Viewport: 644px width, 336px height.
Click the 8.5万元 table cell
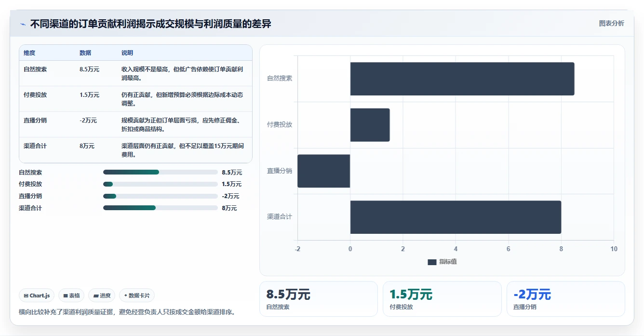tap(89, 69)
